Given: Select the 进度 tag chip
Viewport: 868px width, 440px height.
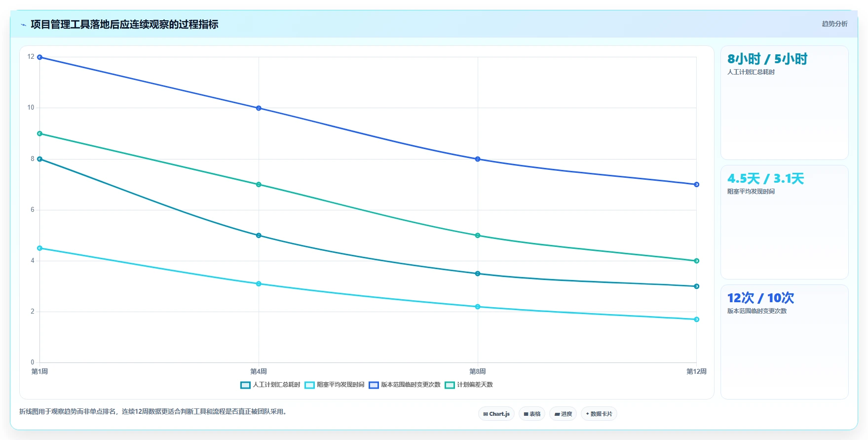Looking at the screenshot, I should coord(563,414).
